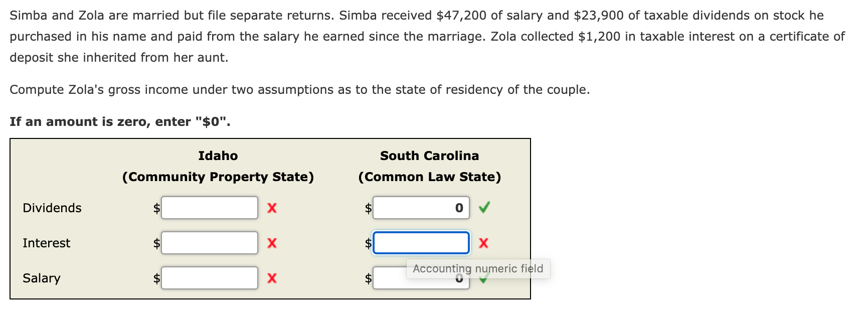Image resolution: width=868 pixels, height=309 pixels.
Task: Click the Idaho column header
Action: tap(219, 156)
